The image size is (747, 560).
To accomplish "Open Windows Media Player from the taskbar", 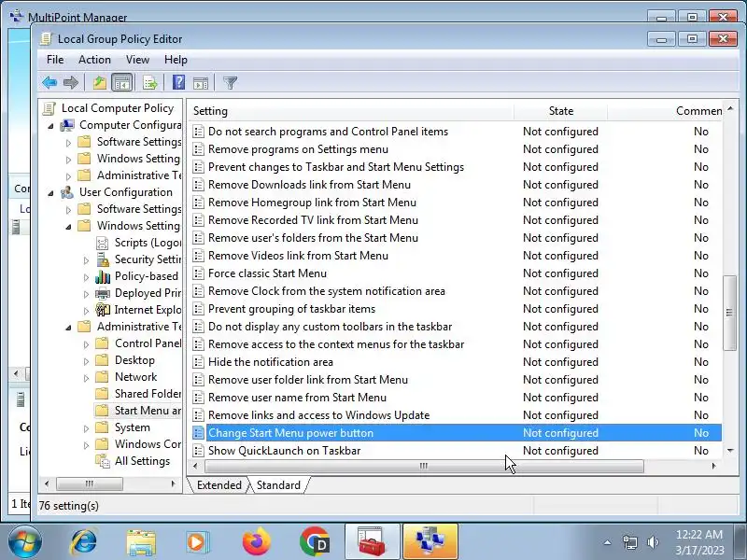I will [197, 542].
